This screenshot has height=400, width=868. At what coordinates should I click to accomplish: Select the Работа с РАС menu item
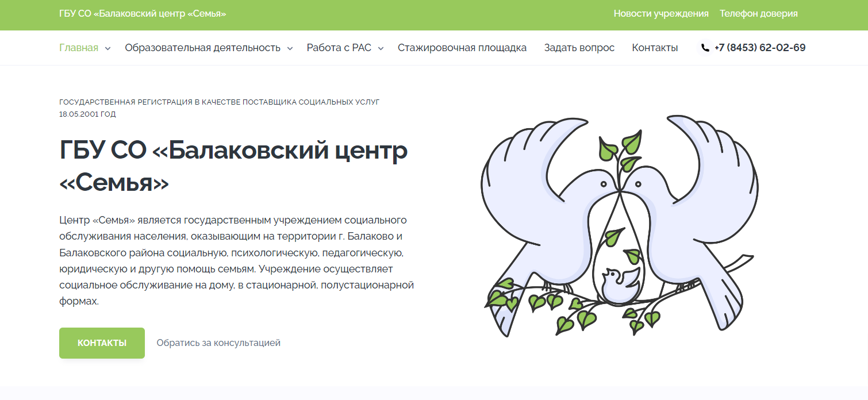(x=339, y=48)
